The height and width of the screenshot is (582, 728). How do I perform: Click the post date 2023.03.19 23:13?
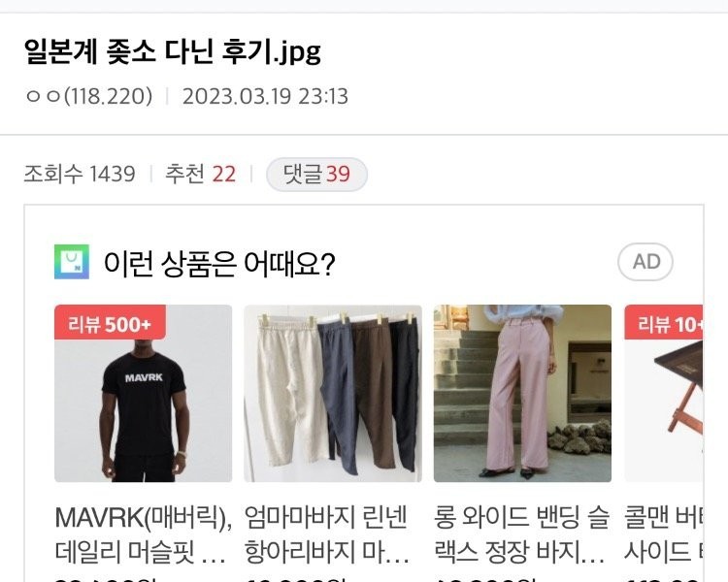pos(265,96)
